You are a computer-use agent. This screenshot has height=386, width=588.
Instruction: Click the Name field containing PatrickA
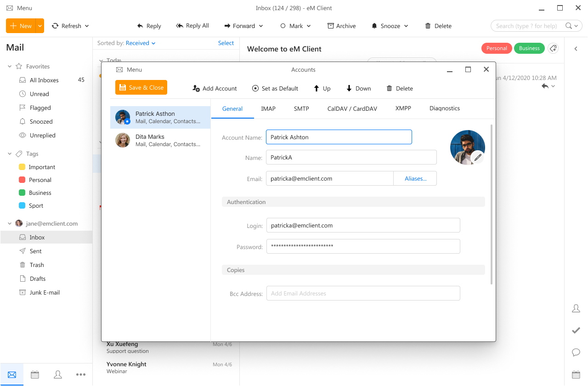click(351, 157)
